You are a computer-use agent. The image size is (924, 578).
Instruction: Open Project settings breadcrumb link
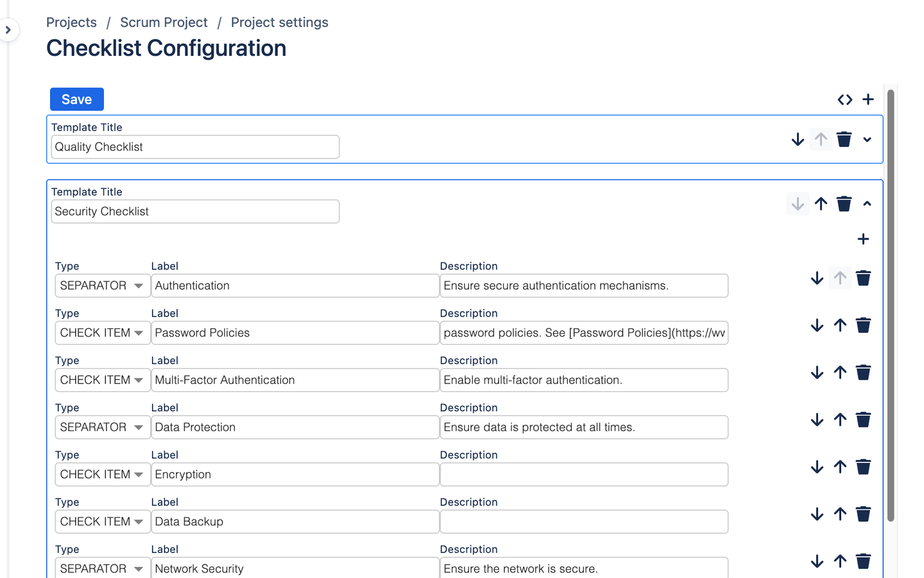[x=280, y=22]
